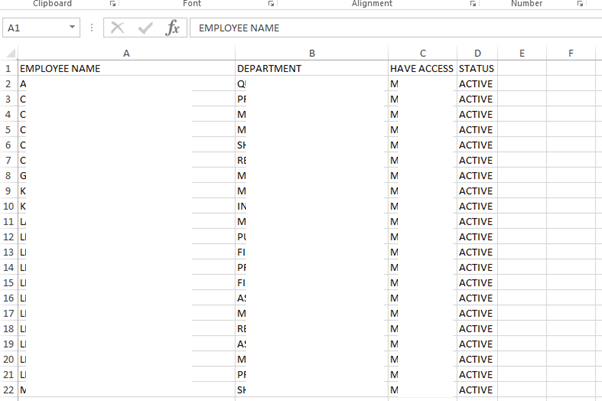Select the STATUS header cell
Image resolution: width=602 pixels, height=401 pixels.
tap(477, 68)
